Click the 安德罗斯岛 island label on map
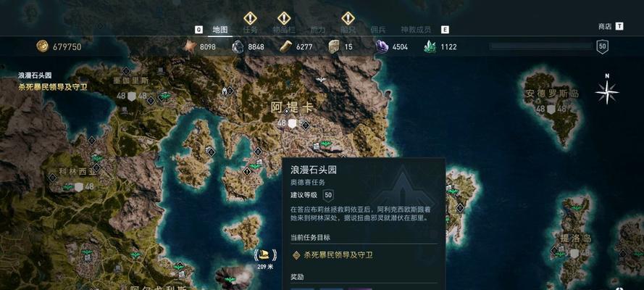The height and width of the screenshot is (290, 644). click(552, 94)
